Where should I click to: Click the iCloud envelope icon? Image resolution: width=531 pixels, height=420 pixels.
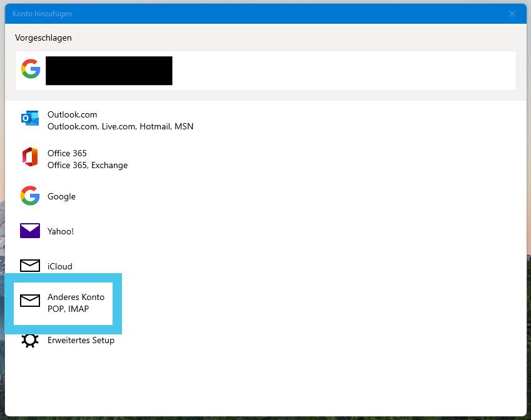(30, 266)
